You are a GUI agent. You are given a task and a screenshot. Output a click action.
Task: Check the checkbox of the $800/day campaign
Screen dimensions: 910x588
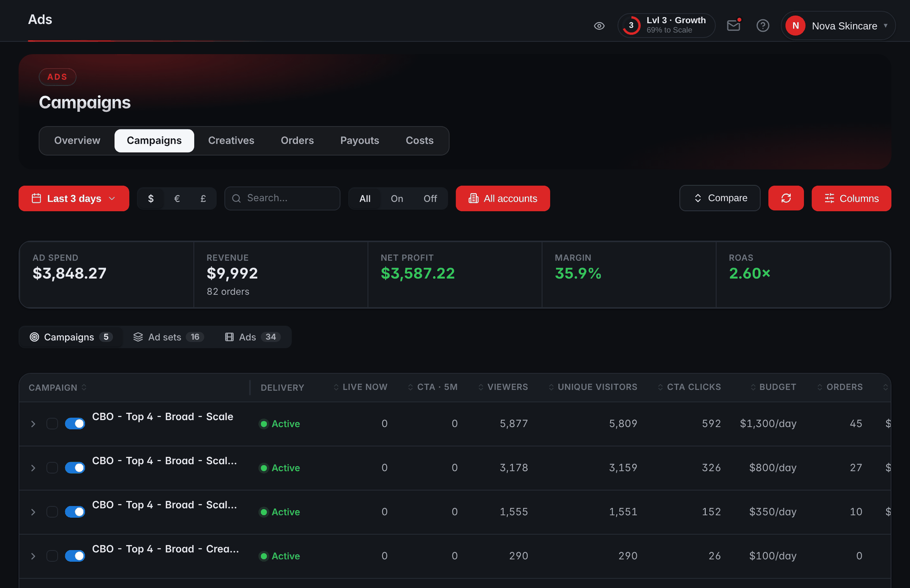click(x=52, y=468)
